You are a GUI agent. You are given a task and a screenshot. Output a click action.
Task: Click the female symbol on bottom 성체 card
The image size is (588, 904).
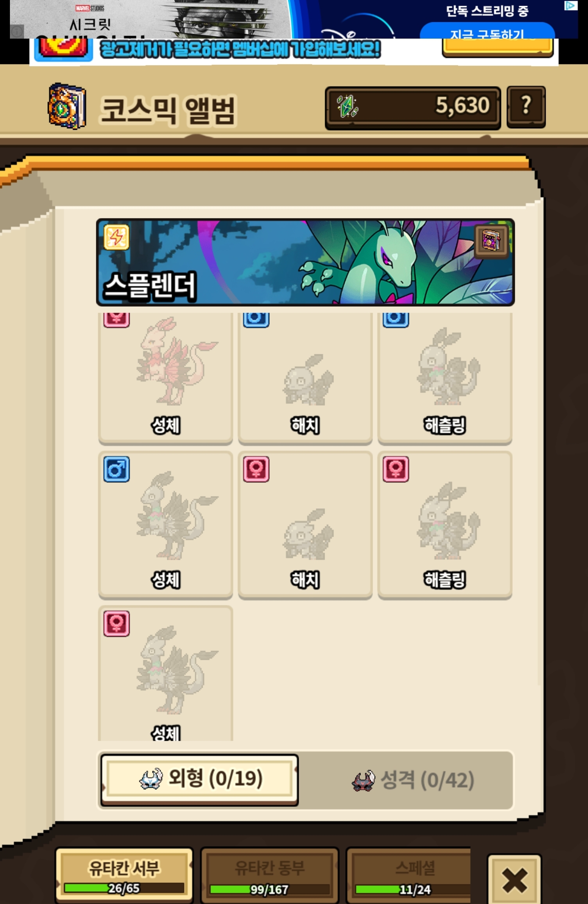[x=116, y=624]
